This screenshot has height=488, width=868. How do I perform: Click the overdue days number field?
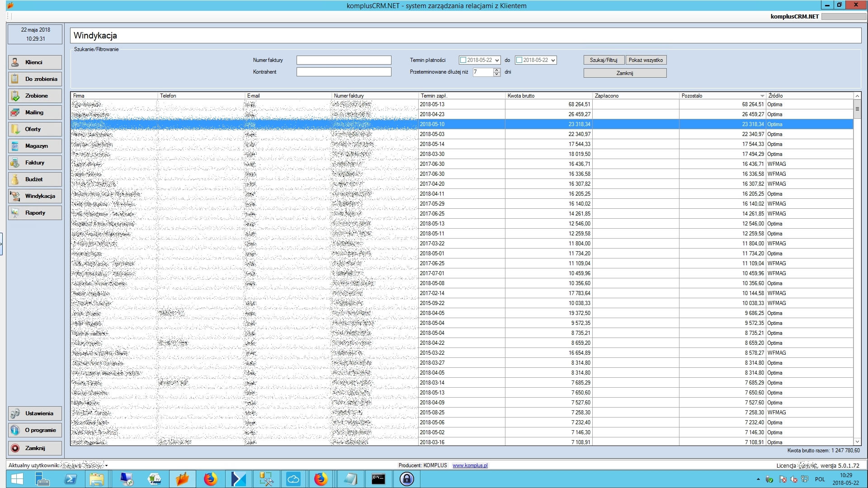483,72
